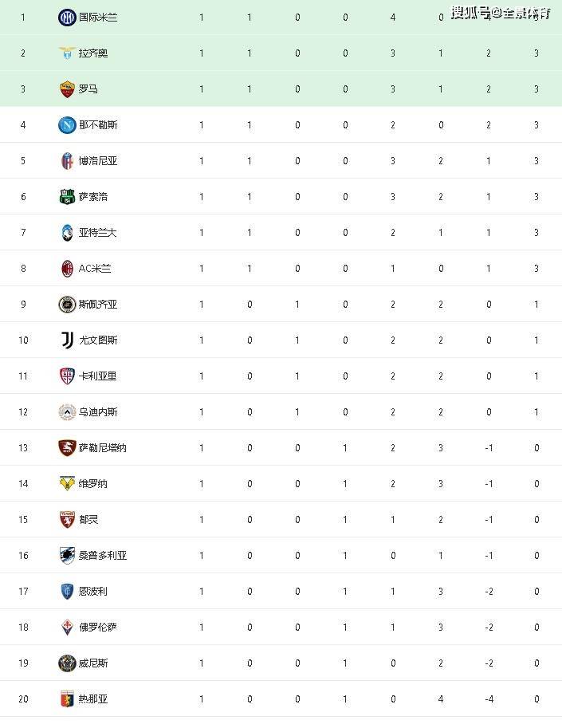Click the Atalanta club logo
Viewport: 562px width, 728px height.
pyautogui.click(x=67, y=232)
